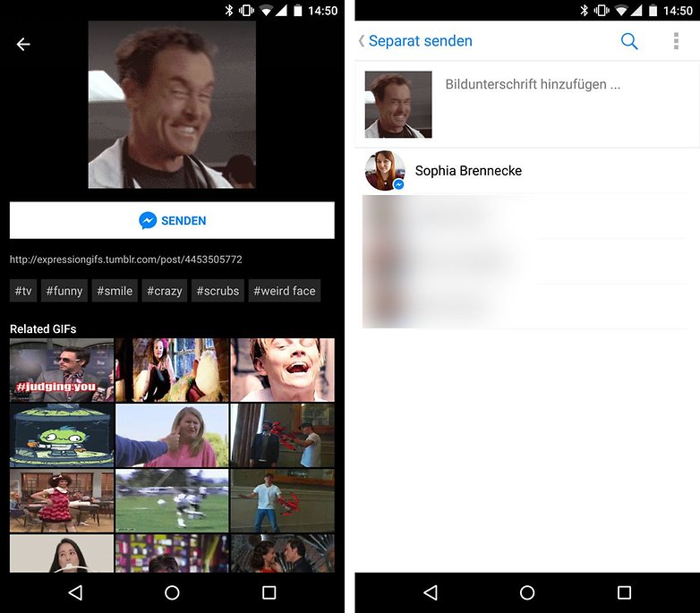Open the main smiling doctor GIF preview
Screen dimensions: 700x613
click(172, 105)
